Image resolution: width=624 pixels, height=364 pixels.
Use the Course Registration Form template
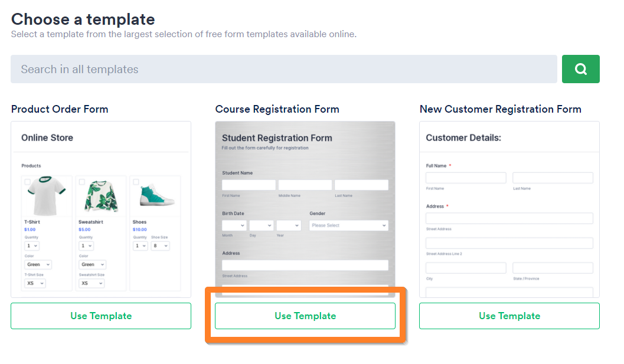(305, 316)
